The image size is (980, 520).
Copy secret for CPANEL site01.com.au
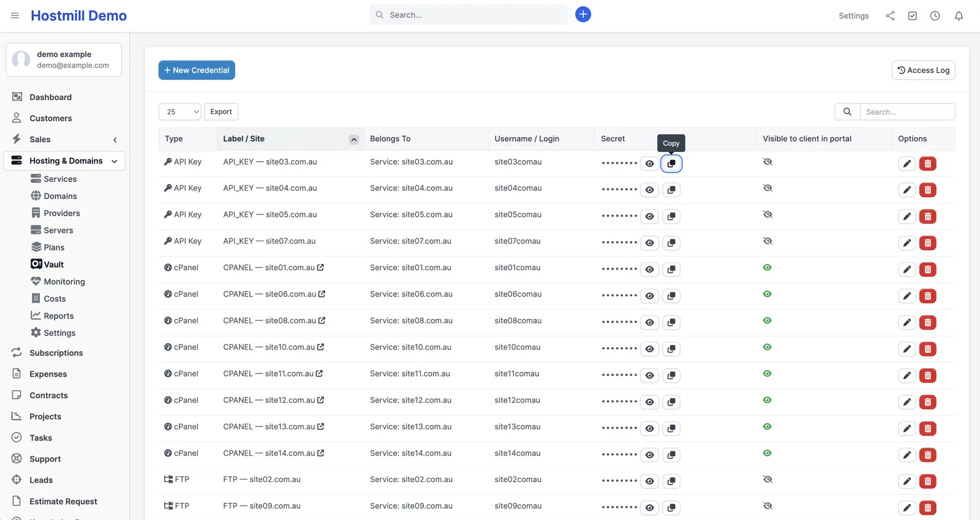click(671, 269)
